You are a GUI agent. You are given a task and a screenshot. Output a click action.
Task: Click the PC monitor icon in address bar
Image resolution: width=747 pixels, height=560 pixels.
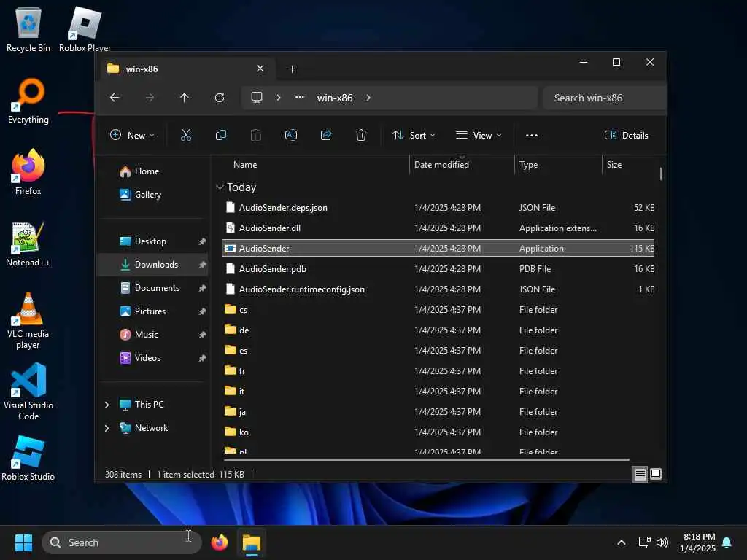click(257, 98)
